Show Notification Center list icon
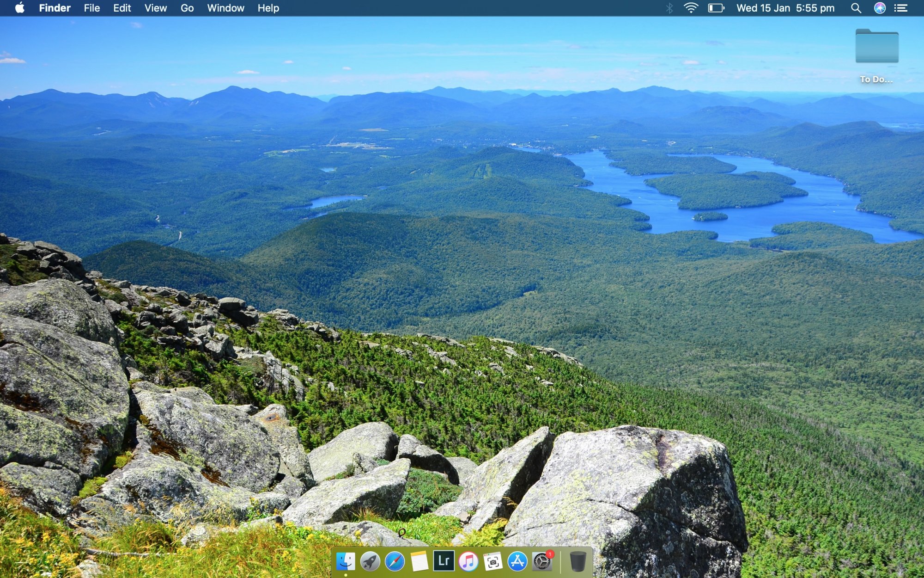Viewport: 924px width, 578px height. pos(901,8)
